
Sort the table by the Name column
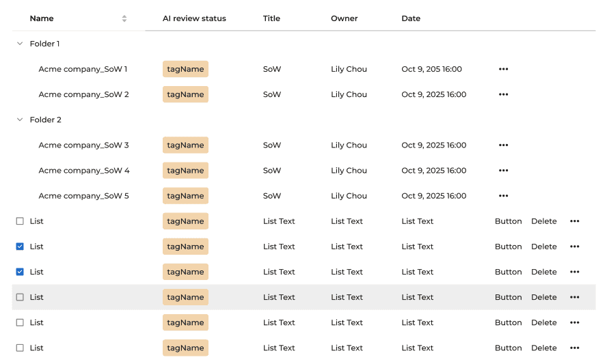click(x=124, y=18)
